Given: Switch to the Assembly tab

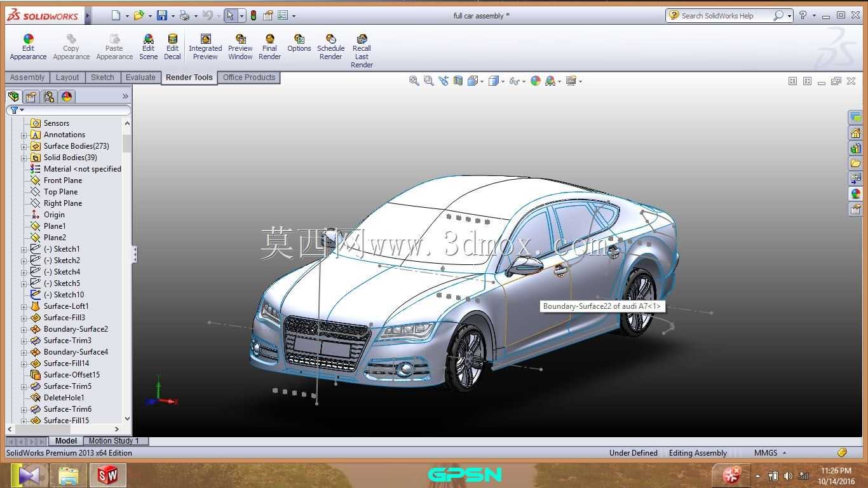Looking at the screenshot, I should pyautogui.click(x=27, y=78).
